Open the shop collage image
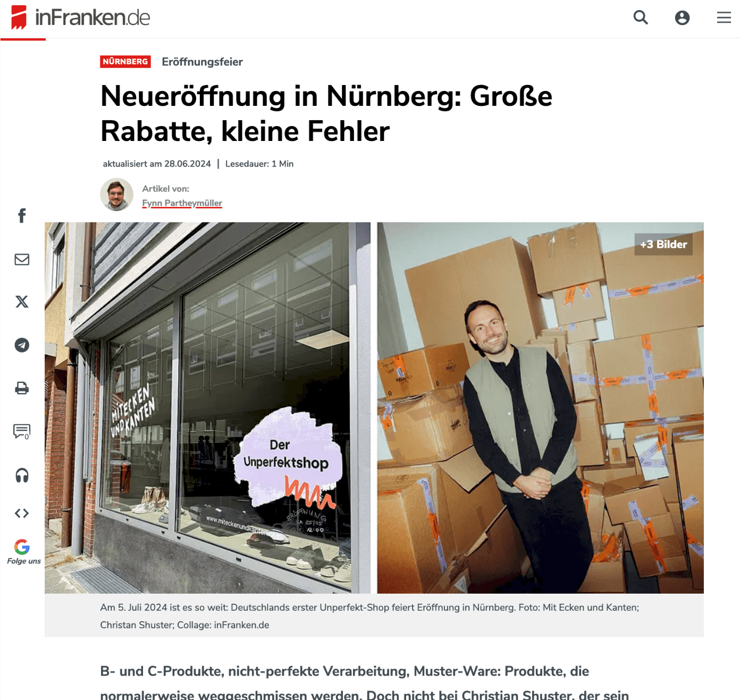Viewport: 740px width, 700px height. pyautogui.click(x=374, y=407)
